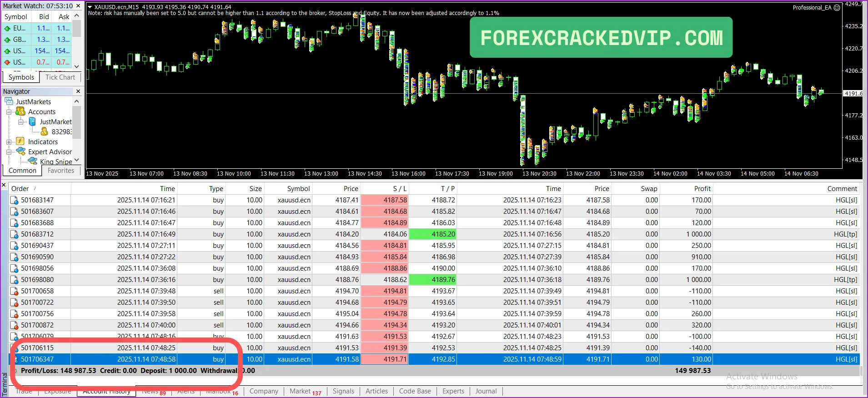The width and height of the screenshot is (868, 398).
Task: Click the JustMarkets server icon under Accounts
Action: pyautogui.click(x=32, y=121)
